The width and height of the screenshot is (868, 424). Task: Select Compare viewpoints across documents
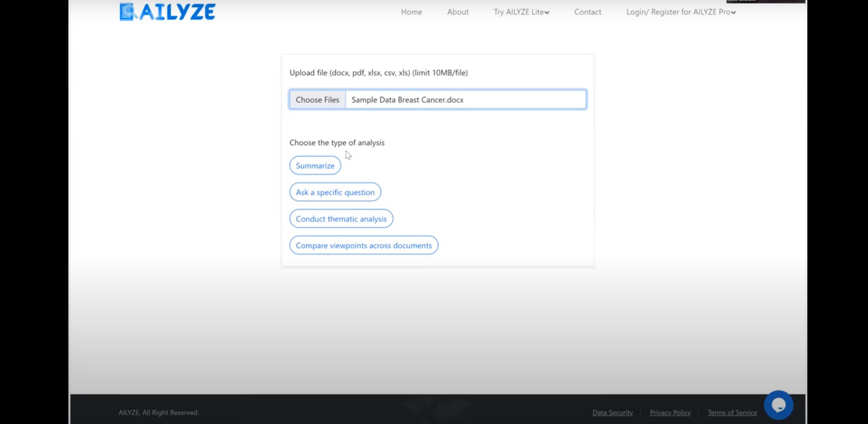(x=364, y=245)
